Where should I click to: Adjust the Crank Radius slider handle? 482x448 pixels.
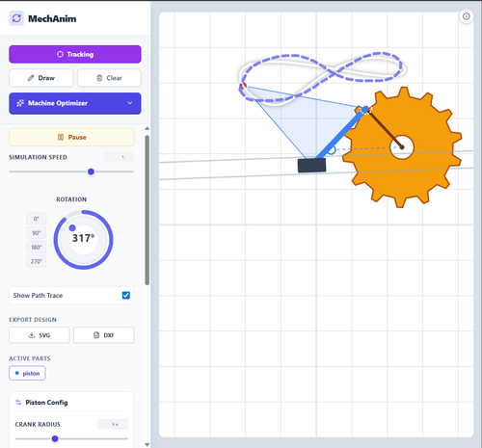[x=55, y=438]
